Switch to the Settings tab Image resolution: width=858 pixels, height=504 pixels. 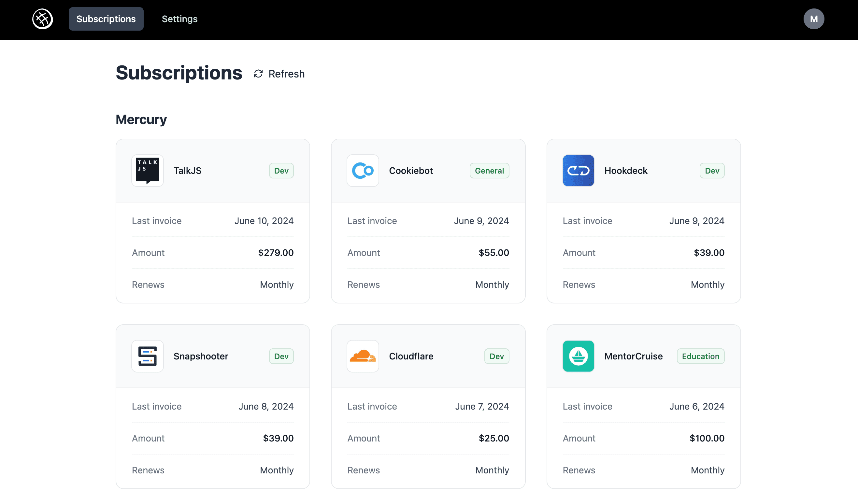(179, 19)
